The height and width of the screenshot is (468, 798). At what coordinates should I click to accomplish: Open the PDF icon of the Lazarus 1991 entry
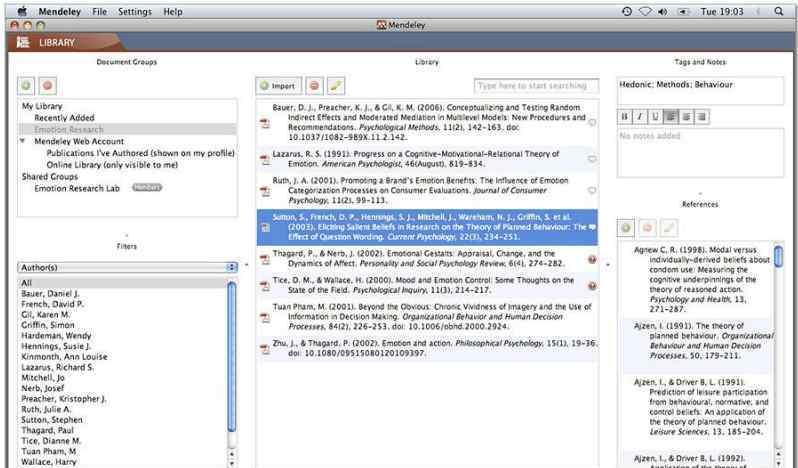(x=265, y=159)
